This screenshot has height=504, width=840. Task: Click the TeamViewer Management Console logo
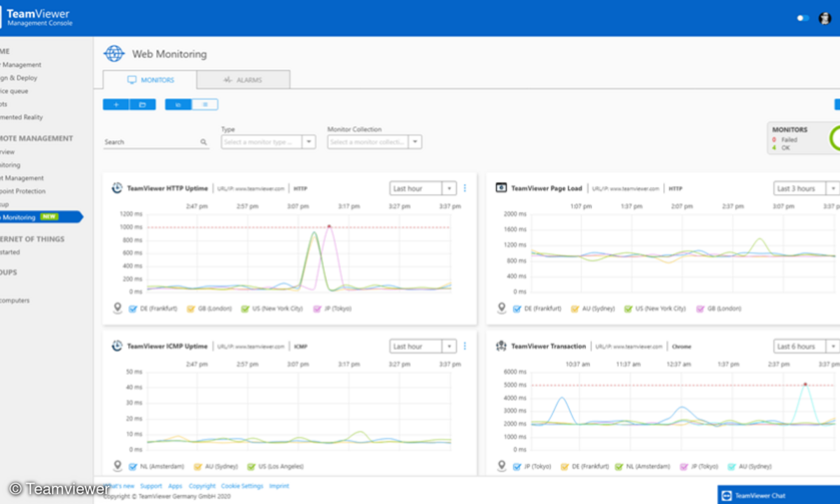[36, 17]
